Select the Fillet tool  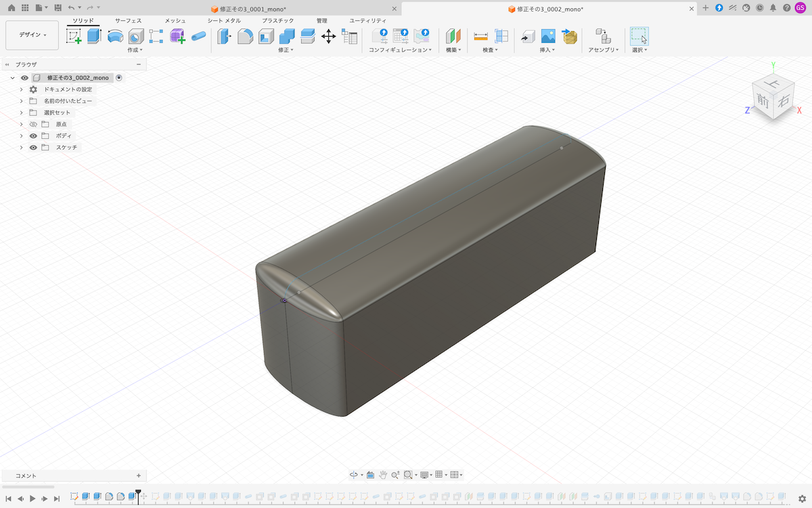244,37
